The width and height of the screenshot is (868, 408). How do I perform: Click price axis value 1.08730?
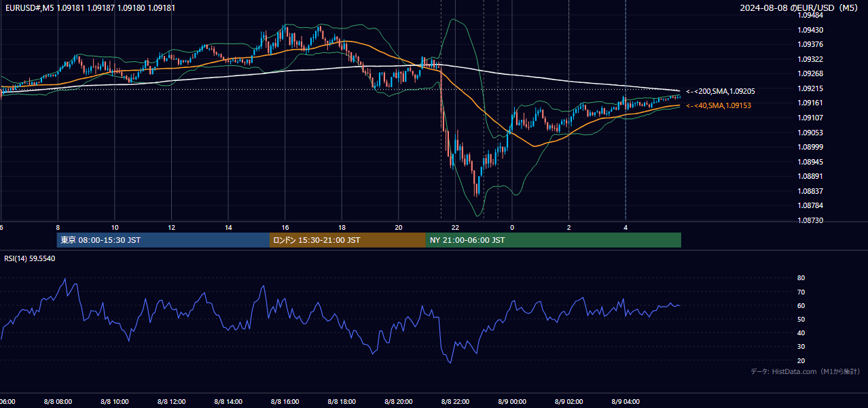click(x=810, y=220)
